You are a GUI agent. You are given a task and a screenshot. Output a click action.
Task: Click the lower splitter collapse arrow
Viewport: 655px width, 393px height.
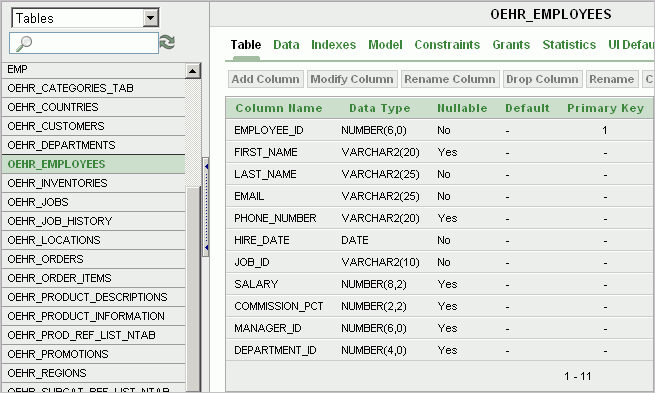(206, 248)
